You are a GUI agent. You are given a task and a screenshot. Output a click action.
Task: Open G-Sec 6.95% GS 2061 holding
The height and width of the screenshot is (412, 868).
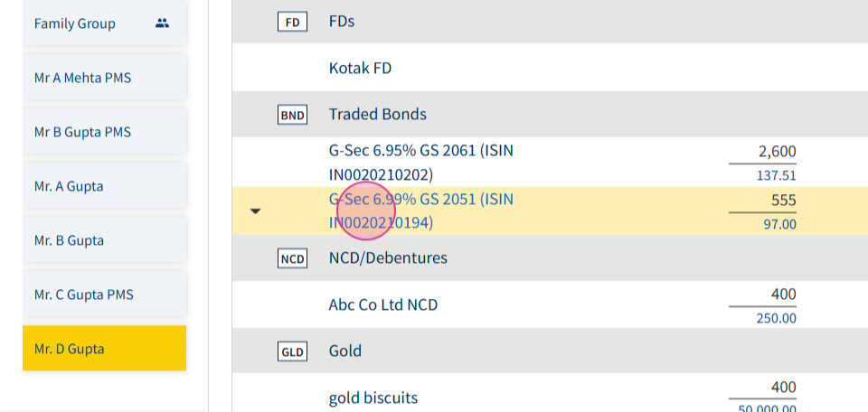[420, 163]
